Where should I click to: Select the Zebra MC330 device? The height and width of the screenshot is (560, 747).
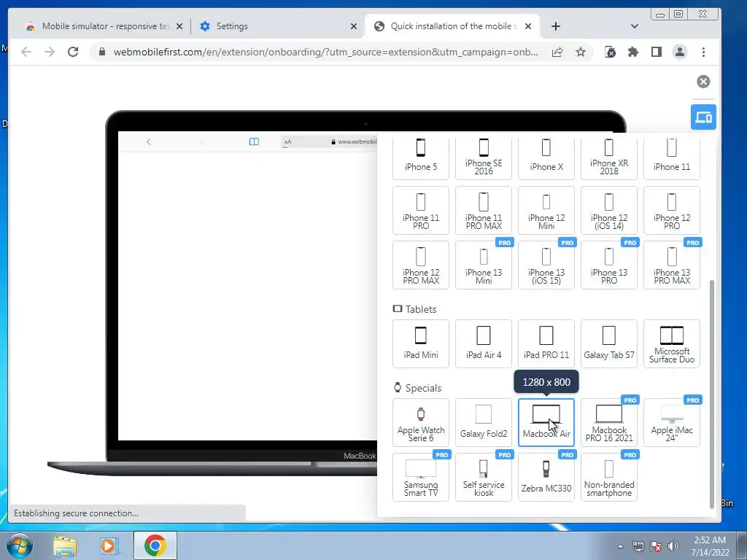point(546,477)
